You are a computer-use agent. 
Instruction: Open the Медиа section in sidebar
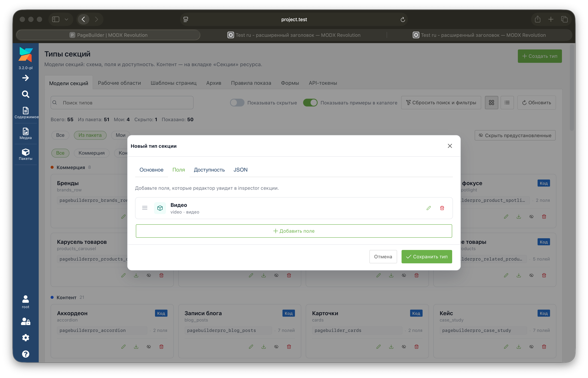[x=25, y=134]
